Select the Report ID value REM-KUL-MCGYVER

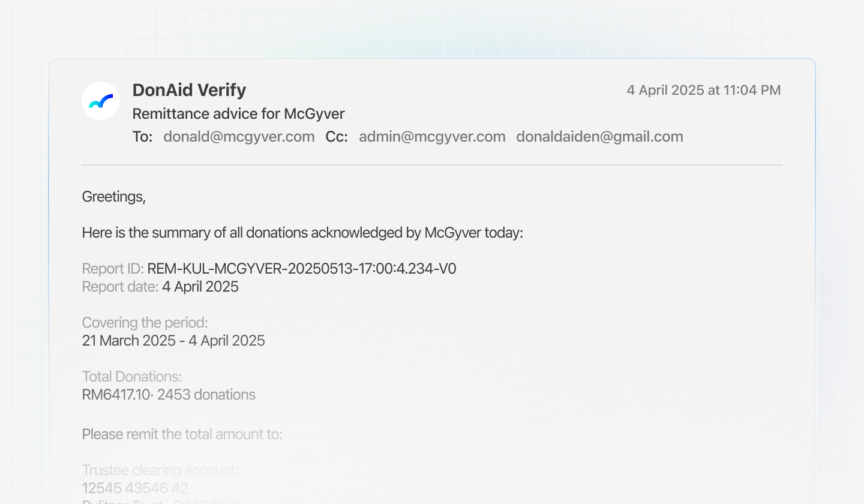click(301, 269)
